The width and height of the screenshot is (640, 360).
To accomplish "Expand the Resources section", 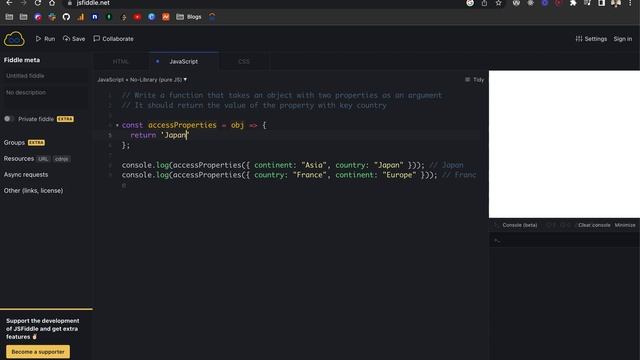I will [x=19, y=158].
